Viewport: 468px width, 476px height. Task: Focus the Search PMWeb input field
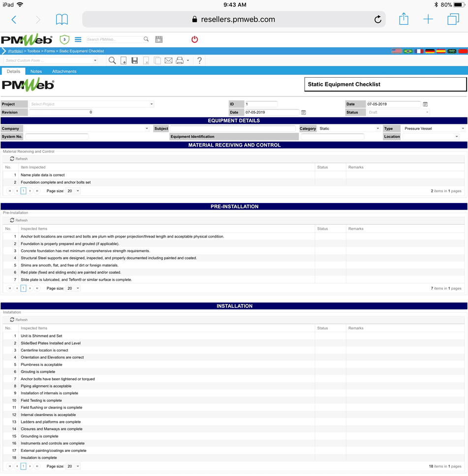[x=114, y=39]
